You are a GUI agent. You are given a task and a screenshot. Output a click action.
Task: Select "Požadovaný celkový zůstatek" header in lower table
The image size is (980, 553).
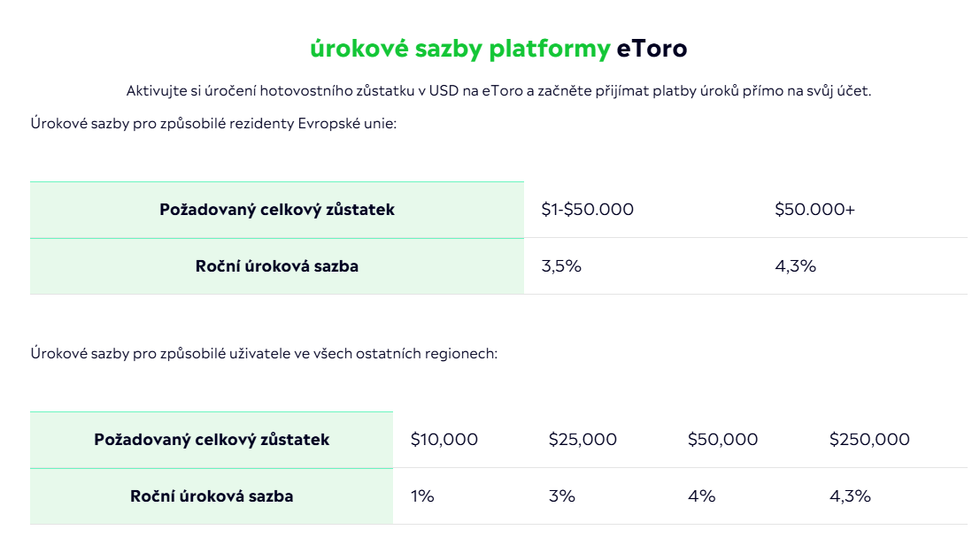pos(212,440)
